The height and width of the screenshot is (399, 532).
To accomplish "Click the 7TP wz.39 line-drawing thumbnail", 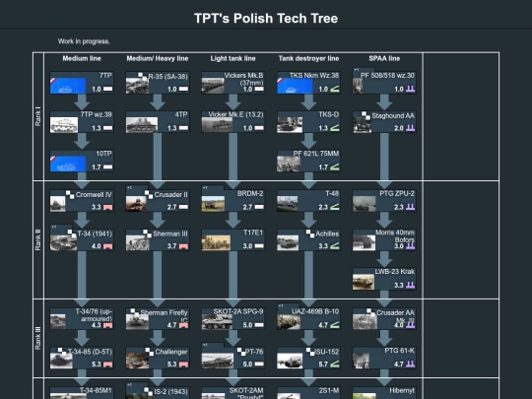I will 64,125.
